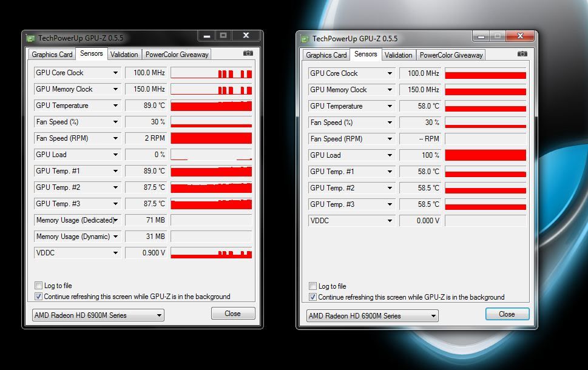This screenshot has width=588, height=370.
Task: Enable Log to file in left window
Action: [38, 285]
